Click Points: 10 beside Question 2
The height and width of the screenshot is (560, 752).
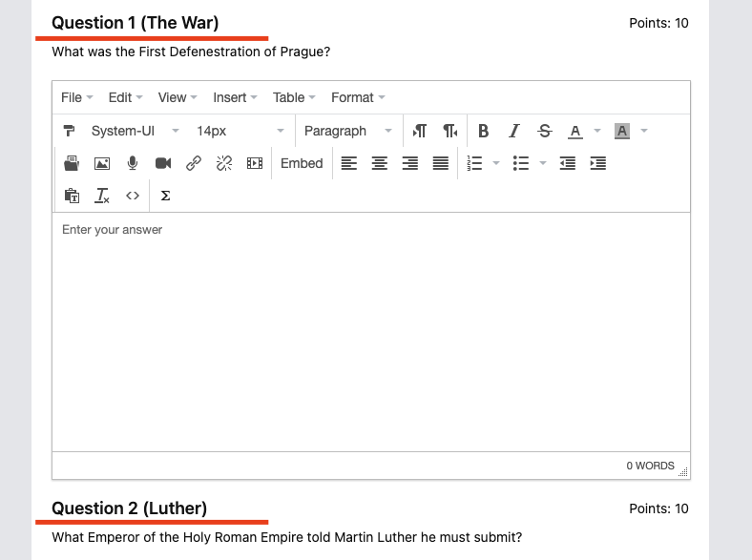pos(658,508)
